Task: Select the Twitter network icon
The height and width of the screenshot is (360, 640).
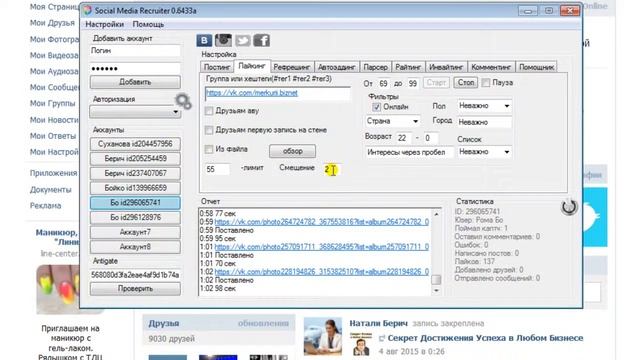Action: point(242,40)
